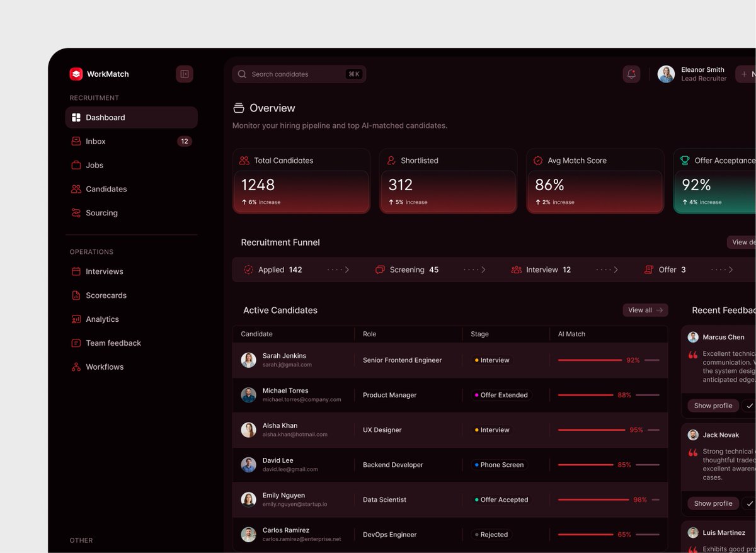The height and width of the screenshot is (553, 756).
Task: Click David Lee's avatar in table
Action: click(248, 465)
